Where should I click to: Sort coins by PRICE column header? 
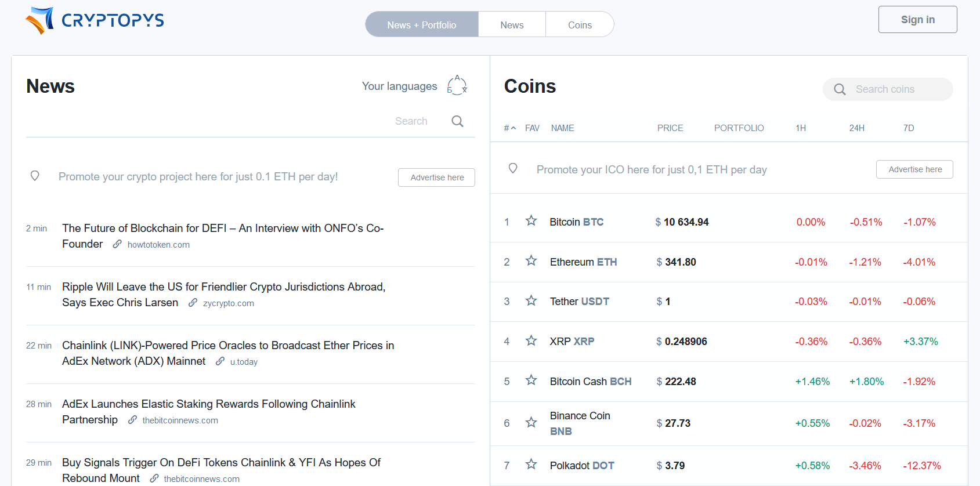click(x=670, y=128)
